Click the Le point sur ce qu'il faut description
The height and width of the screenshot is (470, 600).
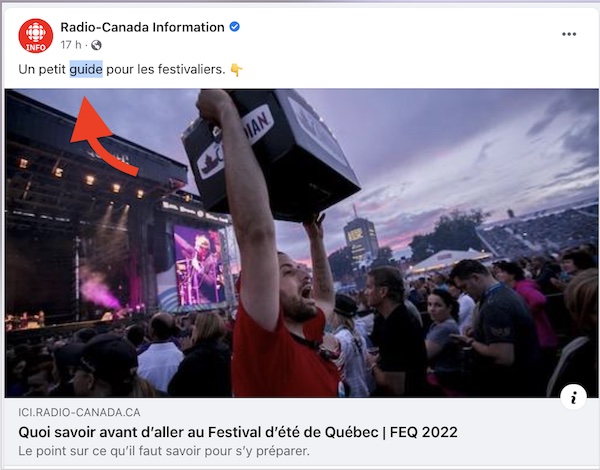tap(164, 451)
